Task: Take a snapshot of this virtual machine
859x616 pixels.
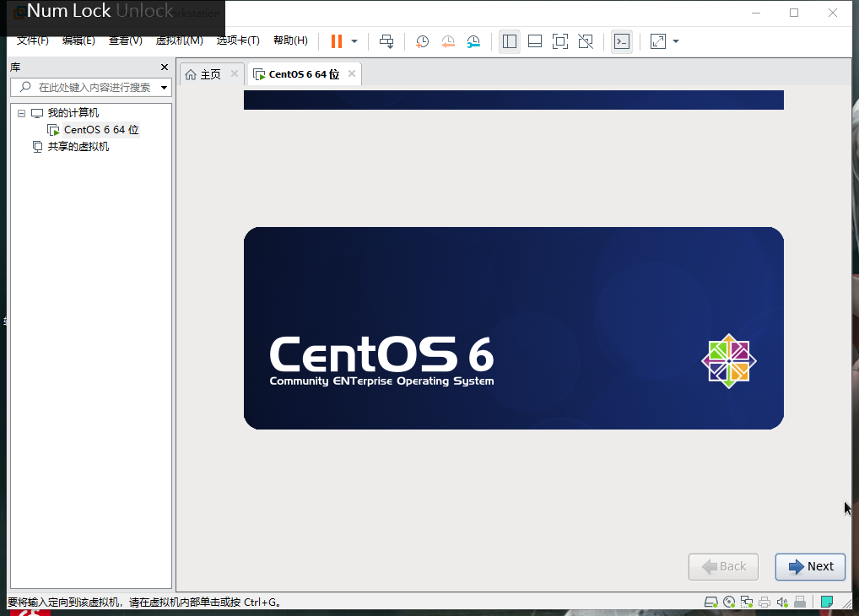Action: 422,41
